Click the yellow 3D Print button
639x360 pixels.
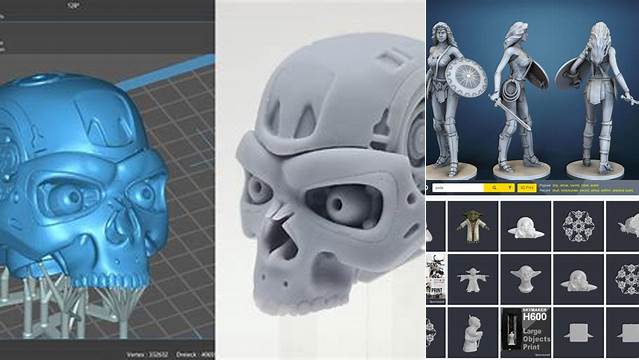527,188
